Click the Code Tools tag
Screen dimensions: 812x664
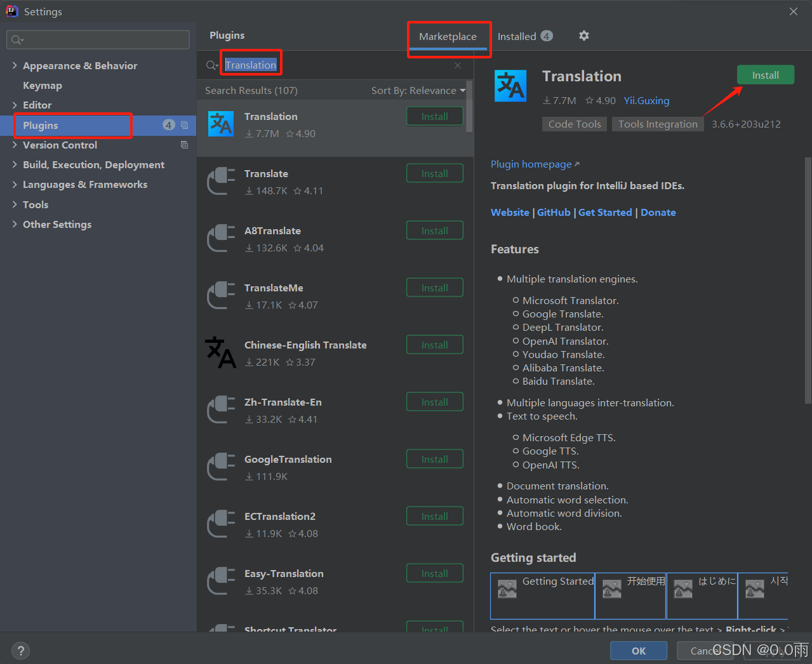[575, 124]
